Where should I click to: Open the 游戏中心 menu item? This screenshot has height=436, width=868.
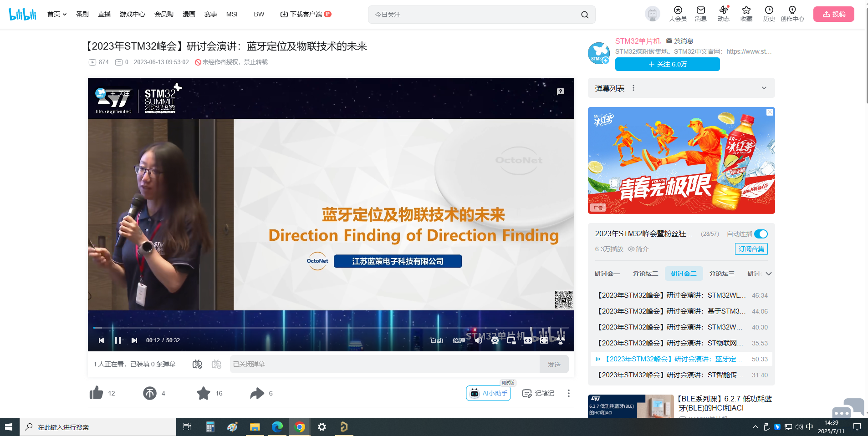[x=133, y=14]
